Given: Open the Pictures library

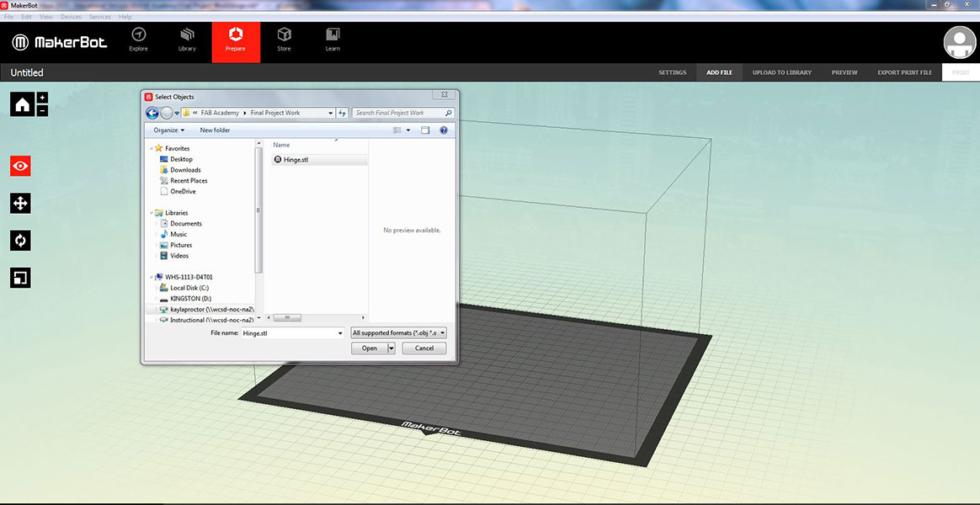Looking at the screenshot, I should 181,245.
